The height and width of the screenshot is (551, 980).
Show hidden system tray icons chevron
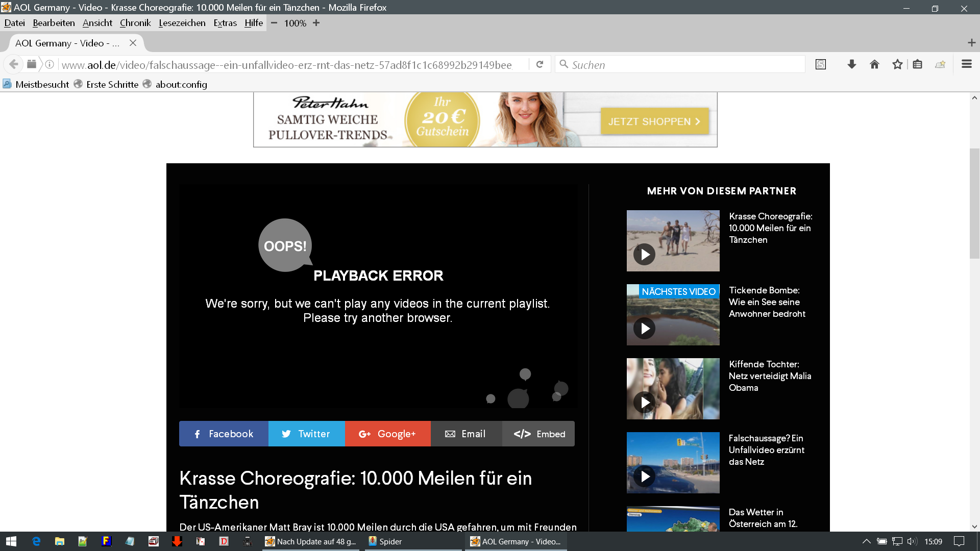tap(866, 541)
